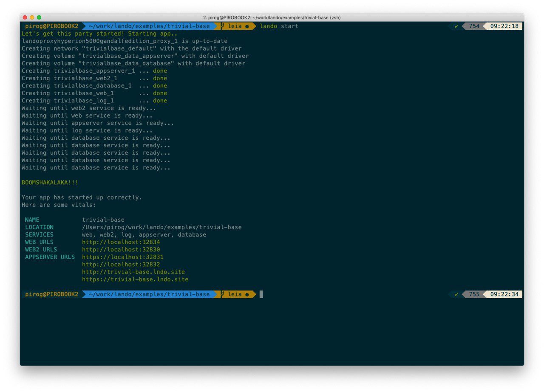Click the green checkmark next to 754

(456, 26)
